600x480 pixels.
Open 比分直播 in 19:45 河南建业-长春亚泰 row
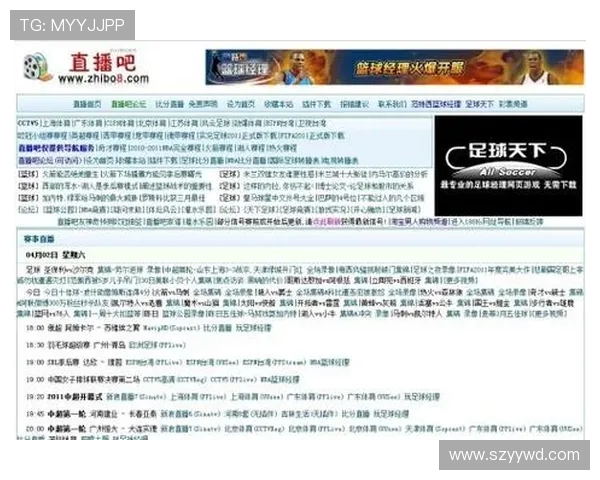pos(355,414)
